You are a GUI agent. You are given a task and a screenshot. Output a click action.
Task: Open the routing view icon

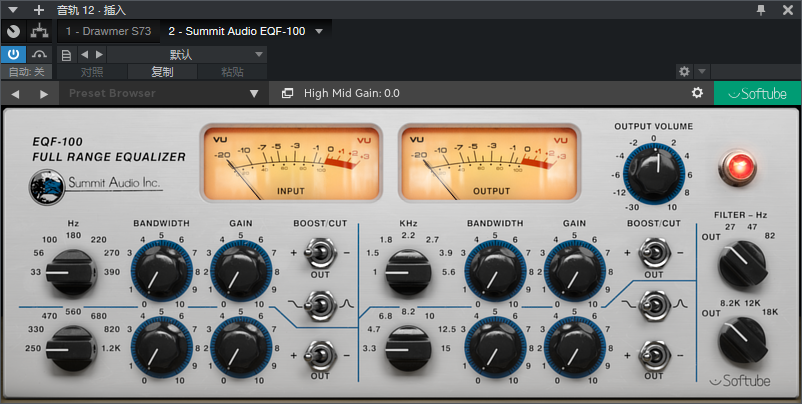pyautogui.click(x=39, y=32)
